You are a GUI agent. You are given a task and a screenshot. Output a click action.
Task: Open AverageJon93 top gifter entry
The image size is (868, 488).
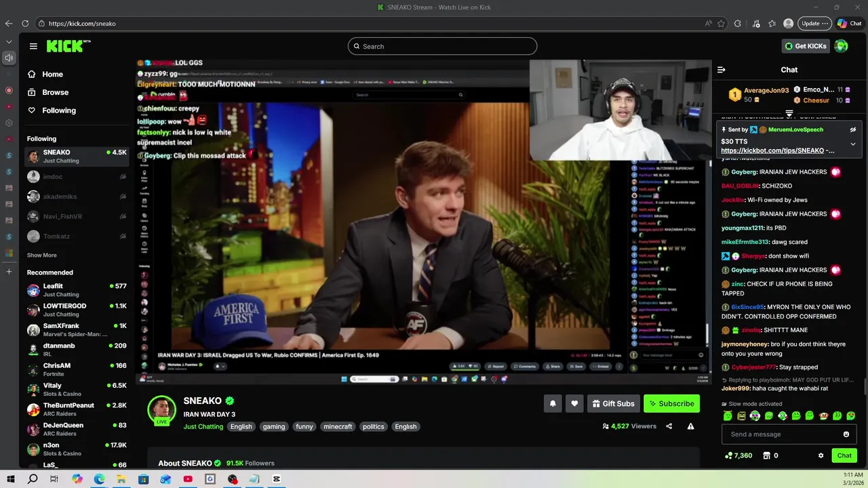point(759,95)
